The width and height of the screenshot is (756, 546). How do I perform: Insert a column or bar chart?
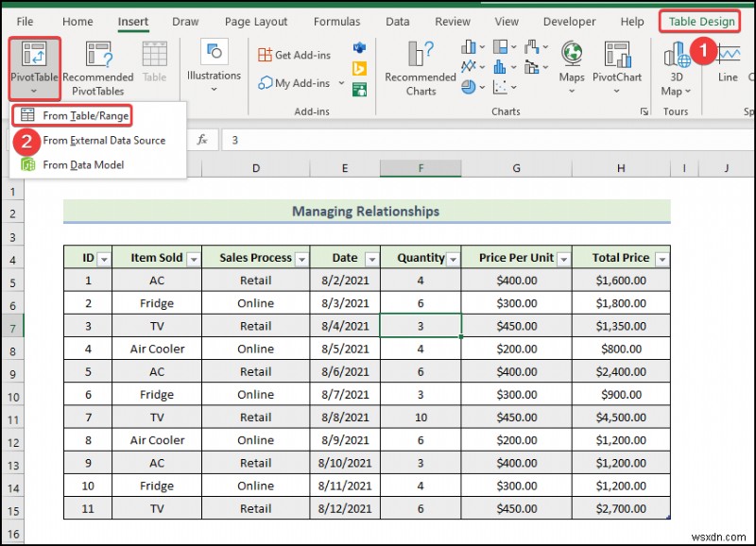pos(468,46)
